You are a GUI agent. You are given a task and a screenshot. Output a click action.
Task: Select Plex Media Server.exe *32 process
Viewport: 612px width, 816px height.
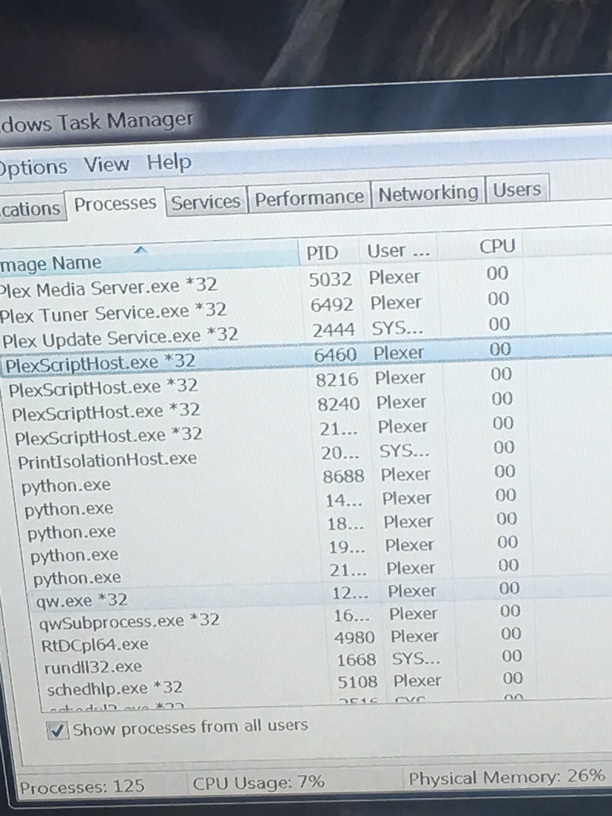click(x=306, y=282)
